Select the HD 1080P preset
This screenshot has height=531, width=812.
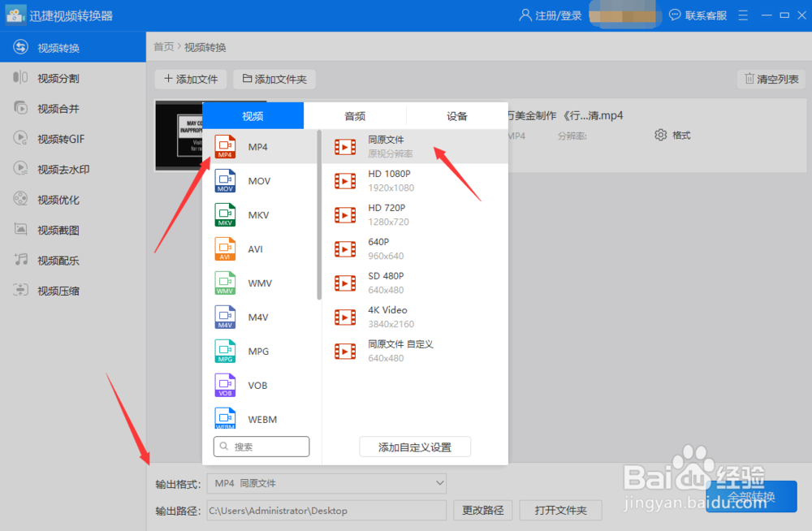[388, 180]
